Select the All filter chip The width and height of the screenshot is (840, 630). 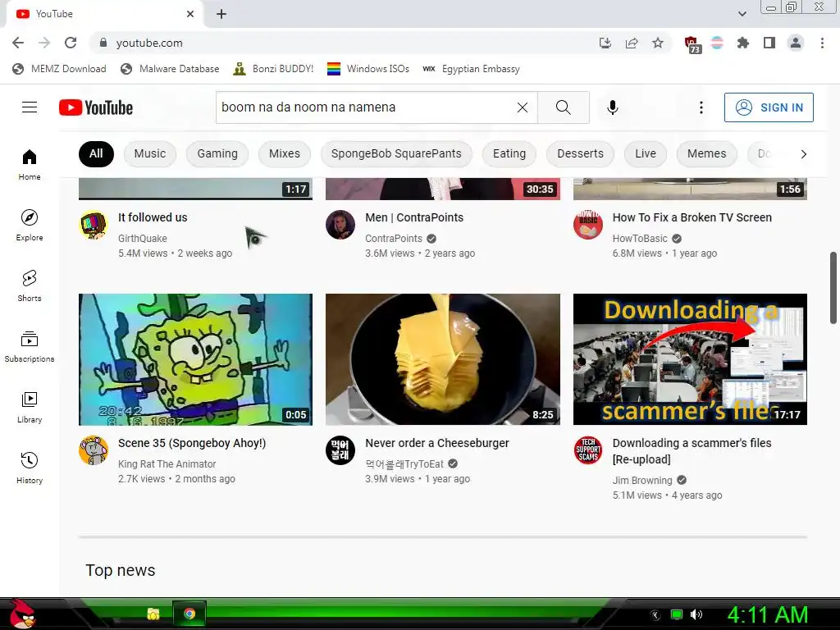(96, 154)
